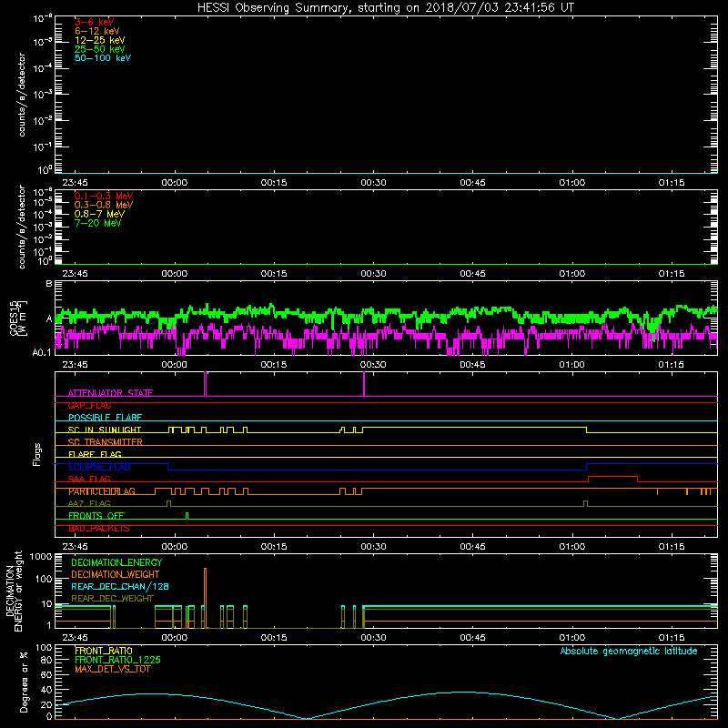Select the A0.1 level label on GOES15 axis
Screen dimensions: 728x728
42,352
